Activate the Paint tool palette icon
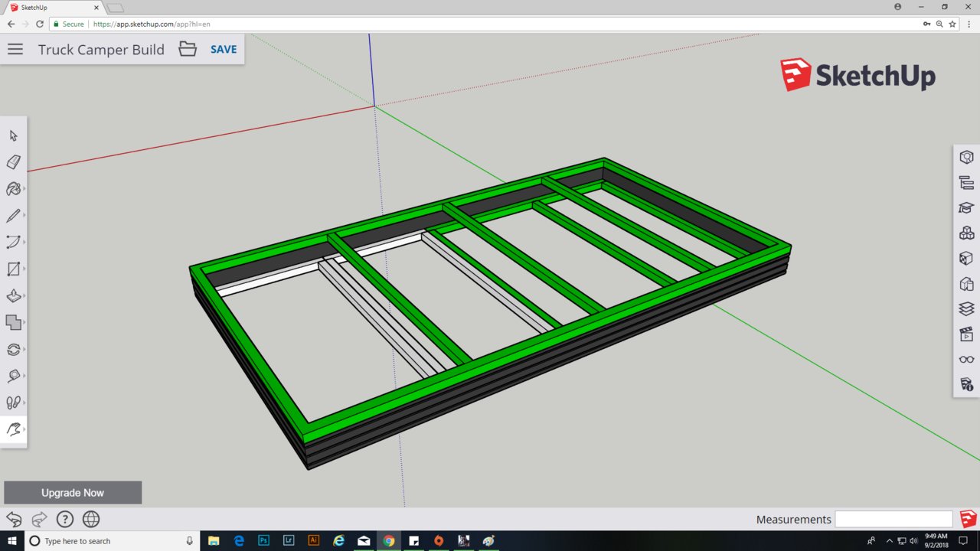The width and height of the screenshot is (980, 551). pyautogui.click(x=13, y=189)
